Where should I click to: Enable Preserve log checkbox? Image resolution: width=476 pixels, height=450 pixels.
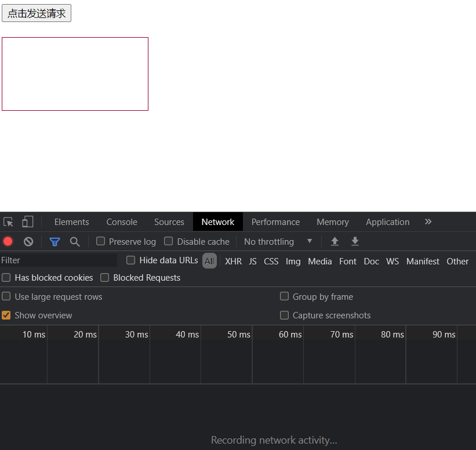100,241
